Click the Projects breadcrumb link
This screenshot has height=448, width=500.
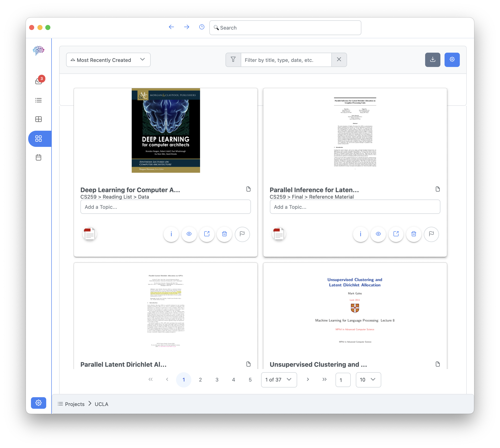pyautogui.click(x=75, y=404)
